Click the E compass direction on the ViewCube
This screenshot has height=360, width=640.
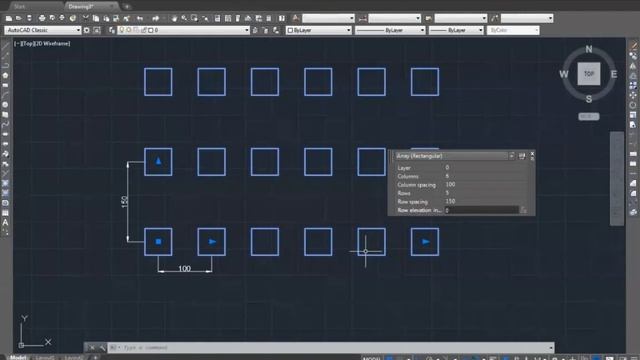pyautogui.click(x=613, y=74)
